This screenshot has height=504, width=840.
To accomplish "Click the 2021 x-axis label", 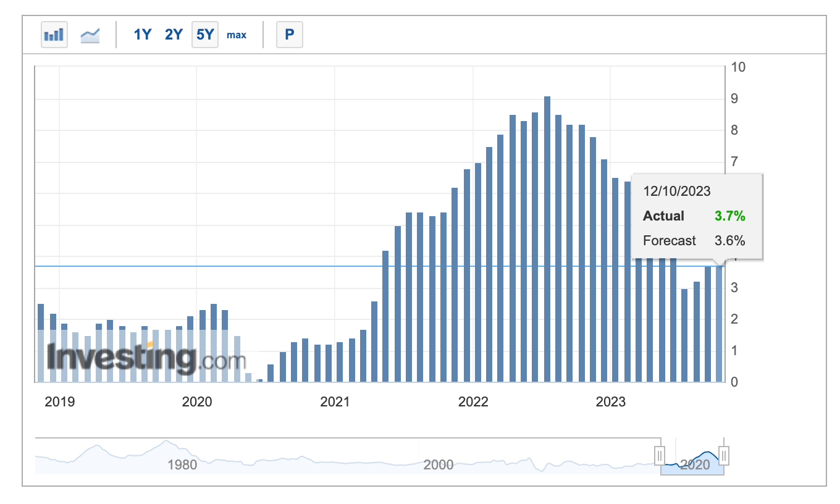I will (335, 402).
